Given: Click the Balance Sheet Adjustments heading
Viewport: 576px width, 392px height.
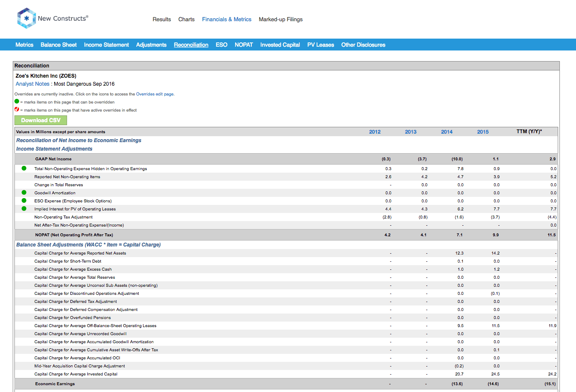Looking at the screenshot, I should [x=88, y=245].
